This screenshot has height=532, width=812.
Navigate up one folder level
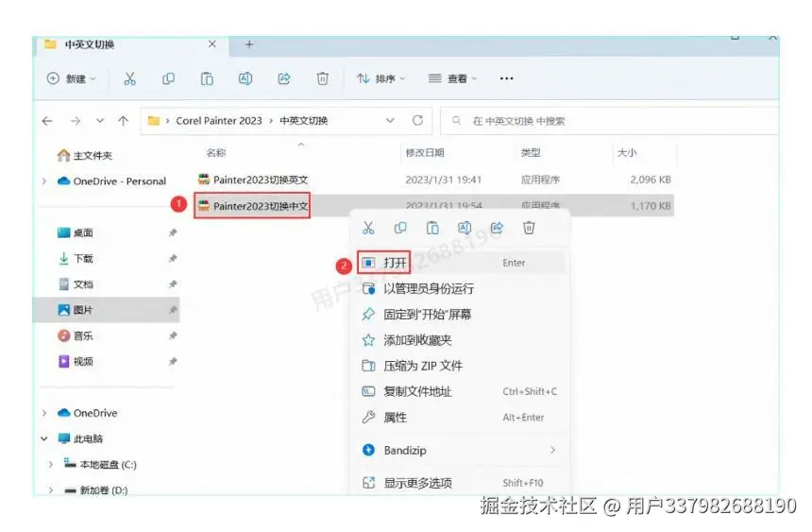tap(124, 121)
